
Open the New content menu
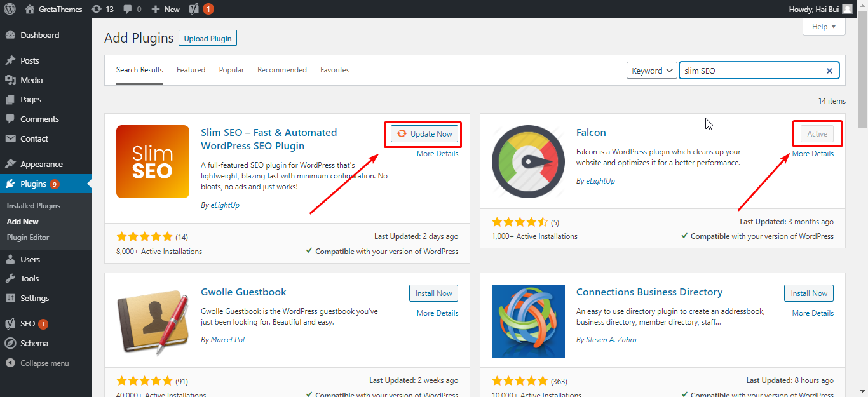[x=165, y=9]
